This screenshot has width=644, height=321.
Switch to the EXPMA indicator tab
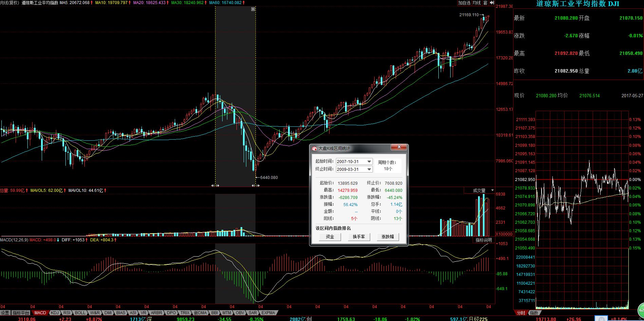pos(268,313)
